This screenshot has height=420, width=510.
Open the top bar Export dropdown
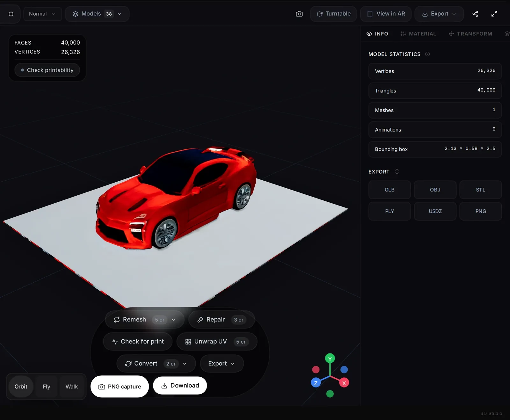(439, 14)
